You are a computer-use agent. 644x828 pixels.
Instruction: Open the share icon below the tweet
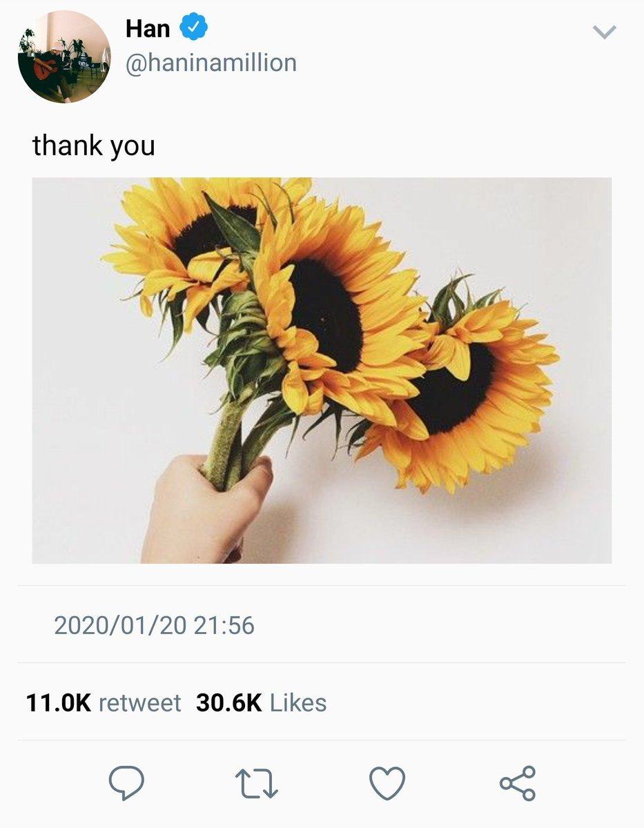[x=518, y=783]
